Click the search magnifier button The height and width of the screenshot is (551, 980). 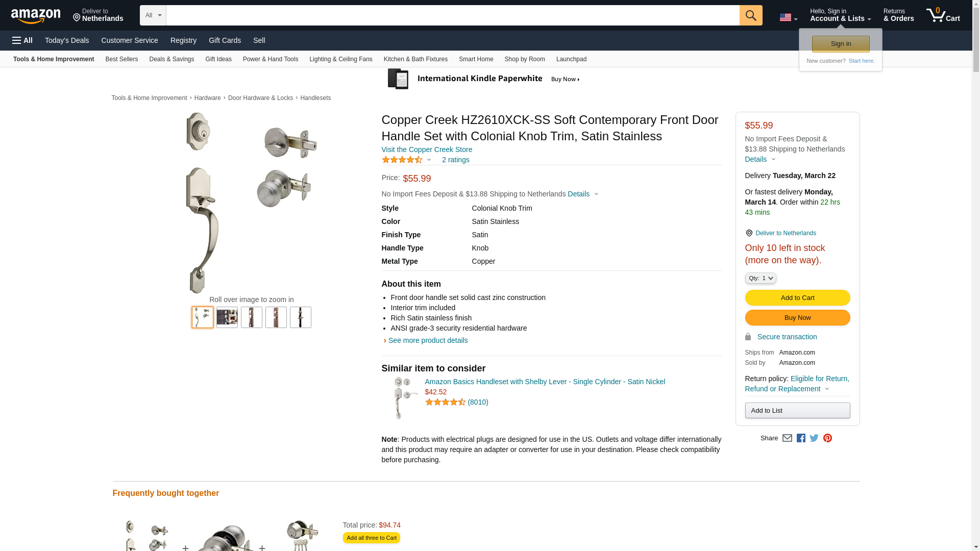pos(750,15)
